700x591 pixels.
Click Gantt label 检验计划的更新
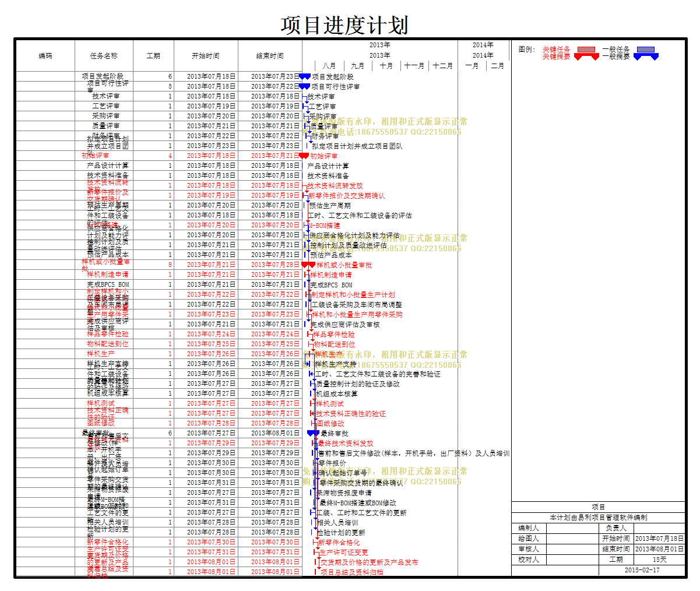pos(341,533)
